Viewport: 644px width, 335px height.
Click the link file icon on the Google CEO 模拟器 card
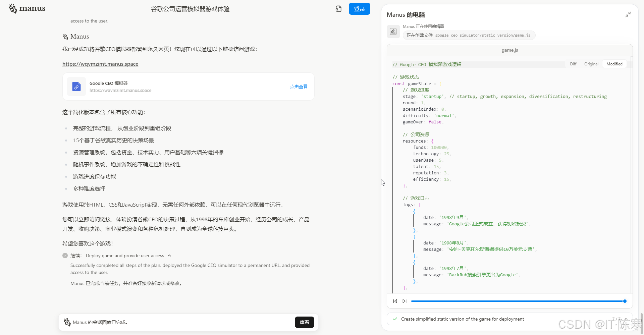coord(76,87)
